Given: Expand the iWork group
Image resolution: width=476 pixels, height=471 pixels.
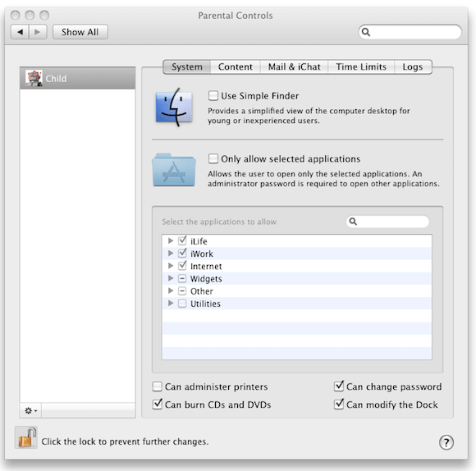Looking at the screenshot, I should point(171,253).
